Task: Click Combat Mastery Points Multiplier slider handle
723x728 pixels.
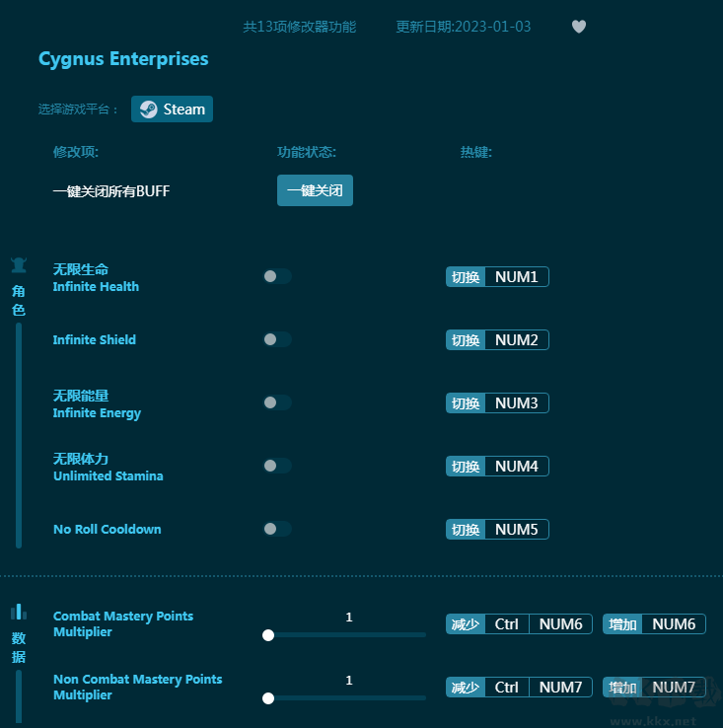Action: click(268, 635)
